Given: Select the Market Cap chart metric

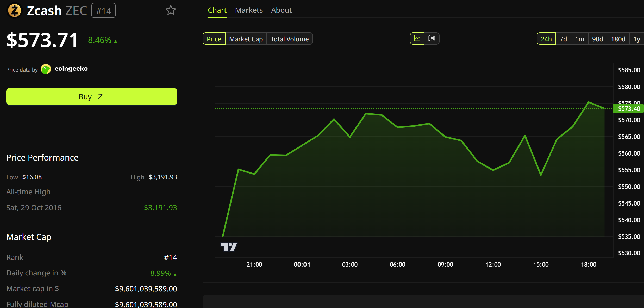Looking at the screenshot, I should click(246, 39).
